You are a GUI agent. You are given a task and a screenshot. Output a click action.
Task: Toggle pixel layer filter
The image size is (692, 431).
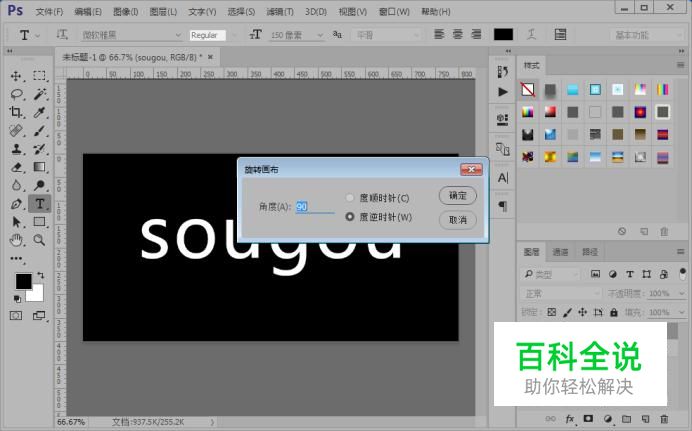pyautogui.click(x=595, y=274)
